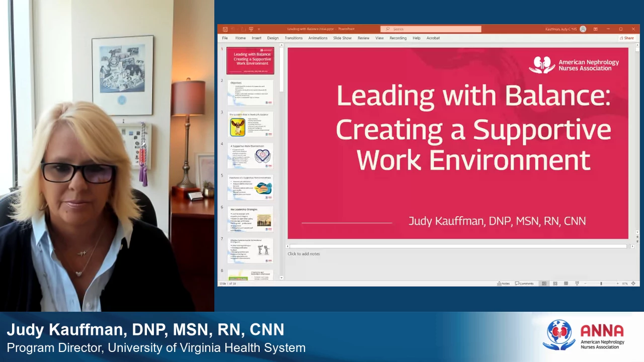Open the Design ribbon tab
Viewport: 644px width, 362px height.
coord(273,38)
